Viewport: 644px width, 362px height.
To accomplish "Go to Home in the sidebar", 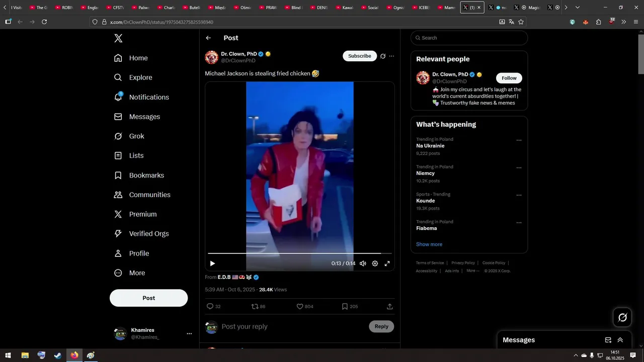I will 131,58.
